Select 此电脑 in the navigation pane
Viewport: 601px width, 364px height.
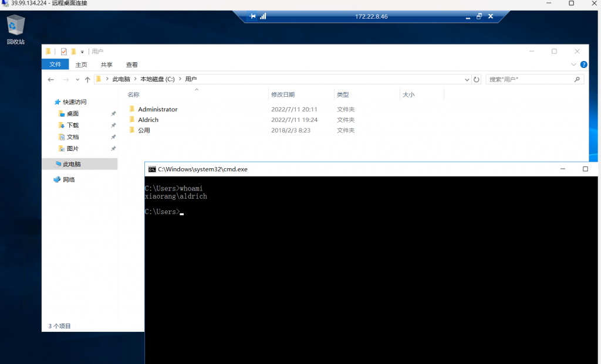point(72,164)
